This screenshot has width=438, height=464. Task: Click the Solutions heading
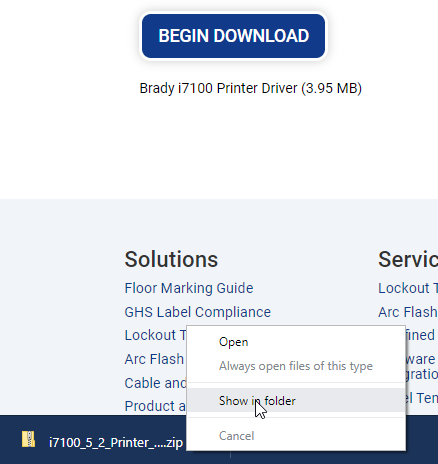171,259
